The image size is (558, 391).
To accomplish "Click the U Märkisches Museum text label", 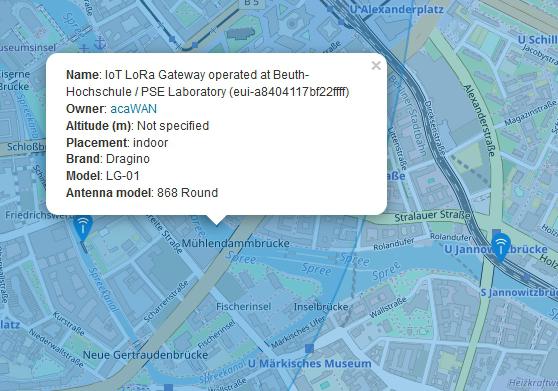I will [x=310, y=364].
